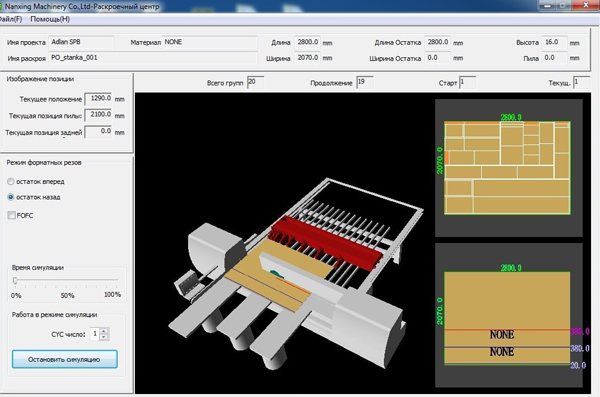Select the остаток назад radio button
The height and width of the screenshot is (397, 600).
[x=11, y=197]
